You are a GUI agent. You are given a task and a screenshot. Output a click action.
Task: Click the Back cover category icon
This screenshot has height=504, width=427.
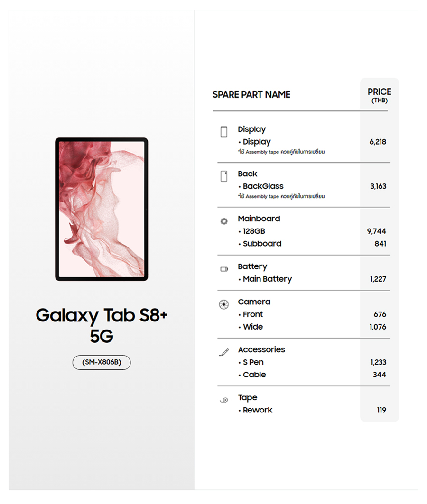pos(224,176)
